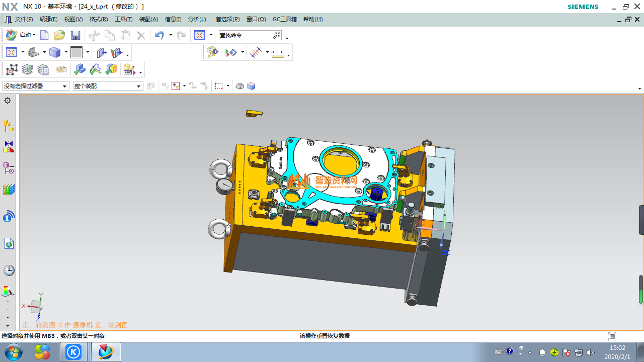Open the 装配(A) menu
This screenshot has width=644, height=362.
148,19
